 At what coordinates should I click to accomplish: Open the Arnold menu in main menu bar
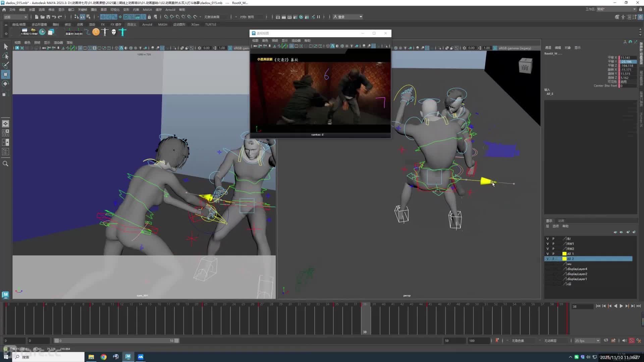(170, 10)
